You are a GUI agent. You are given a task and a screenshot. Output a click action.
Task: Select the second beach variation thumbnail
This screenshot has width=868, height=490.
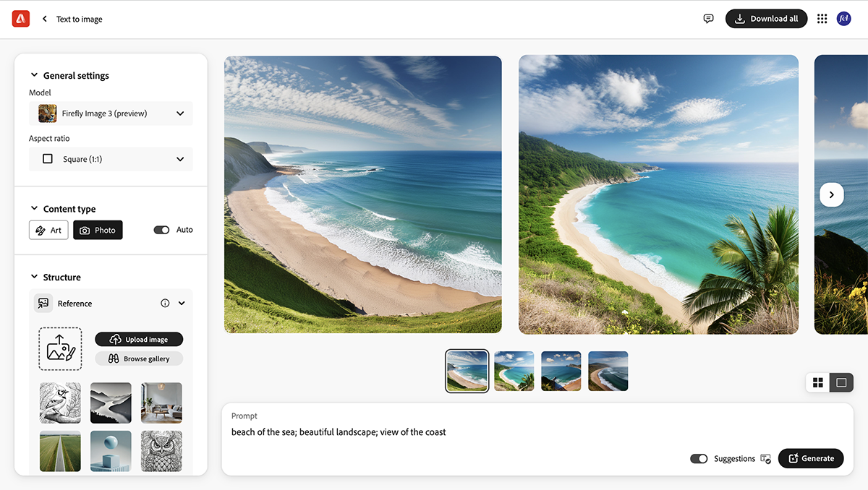514,371
